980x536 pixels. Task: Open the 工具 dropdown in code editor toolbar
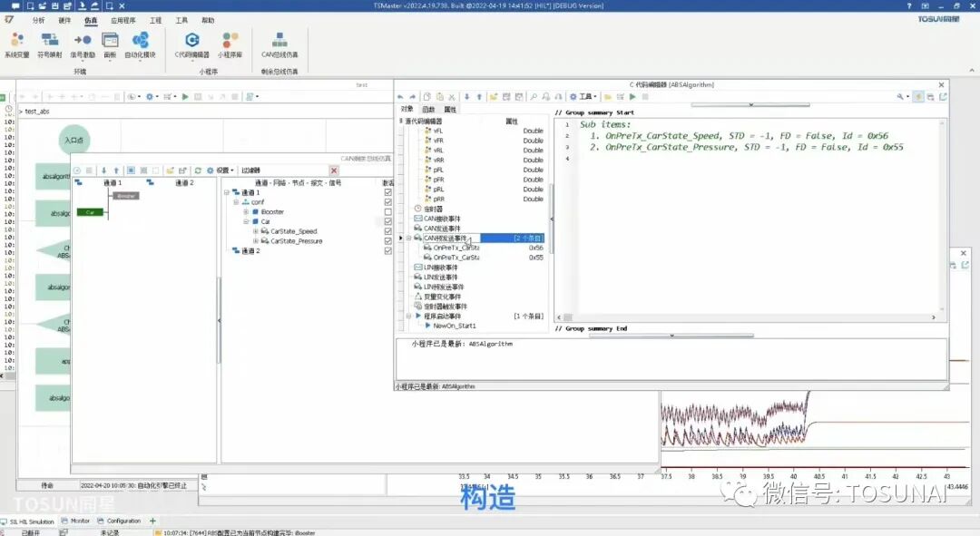click(583, 97)
